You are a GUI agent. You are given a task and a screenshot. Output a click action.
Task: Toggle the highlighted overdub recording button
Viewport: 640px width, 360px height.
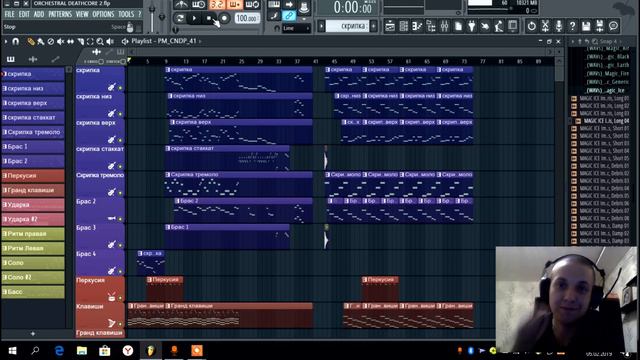234,5
